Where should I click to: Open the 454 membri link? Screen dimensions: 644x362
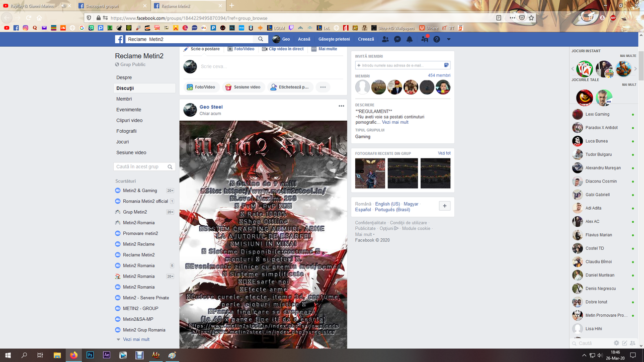(x=439, y=75)
